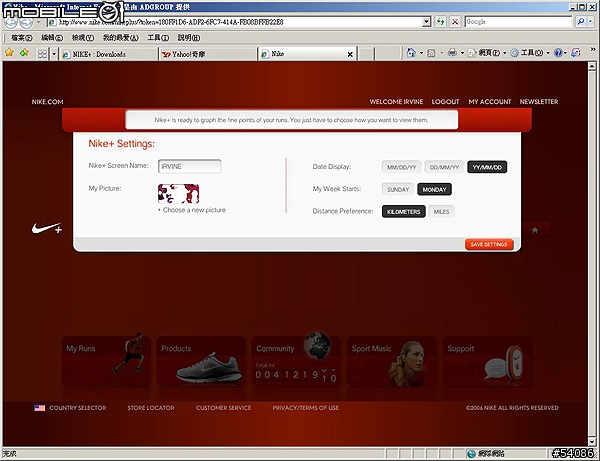Open the Tools menu in menu bar
This screenshot has width=600, height=461.
[158, 37]
